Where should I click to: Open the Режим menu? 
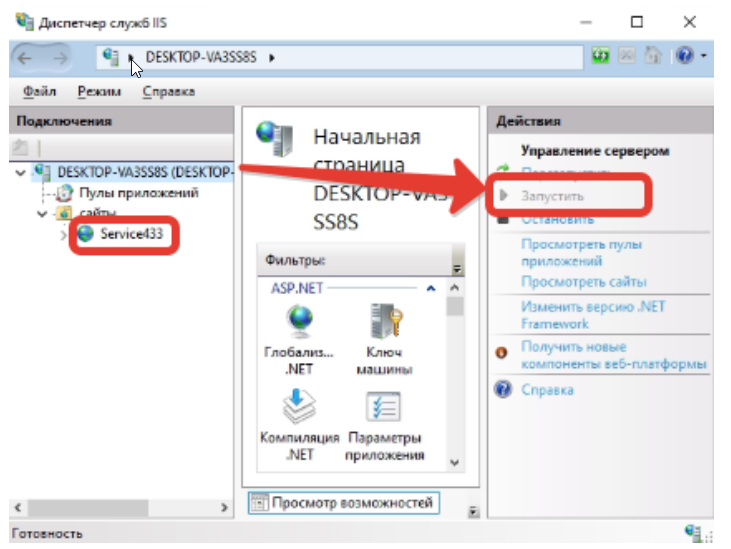click(99, 91)
